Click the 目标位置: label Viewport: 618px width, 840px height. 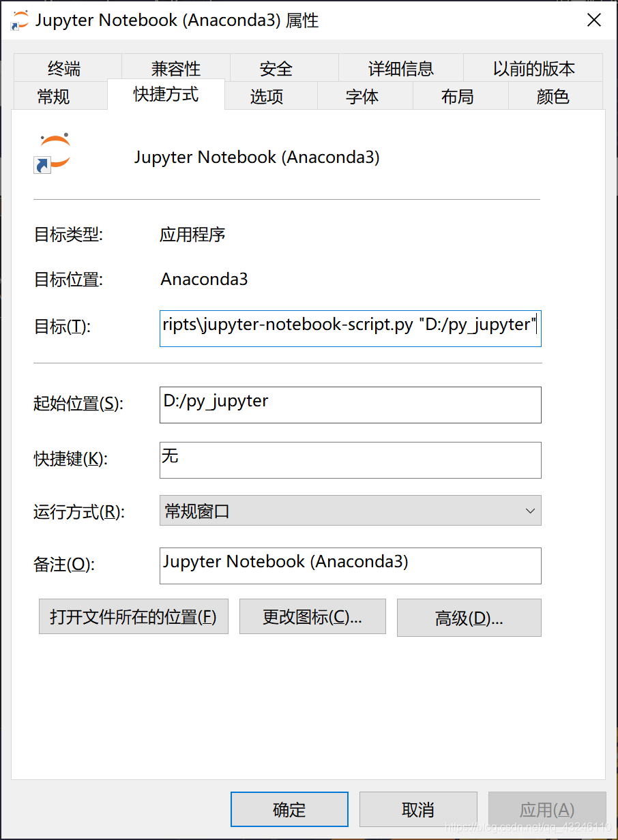point(68,279)
